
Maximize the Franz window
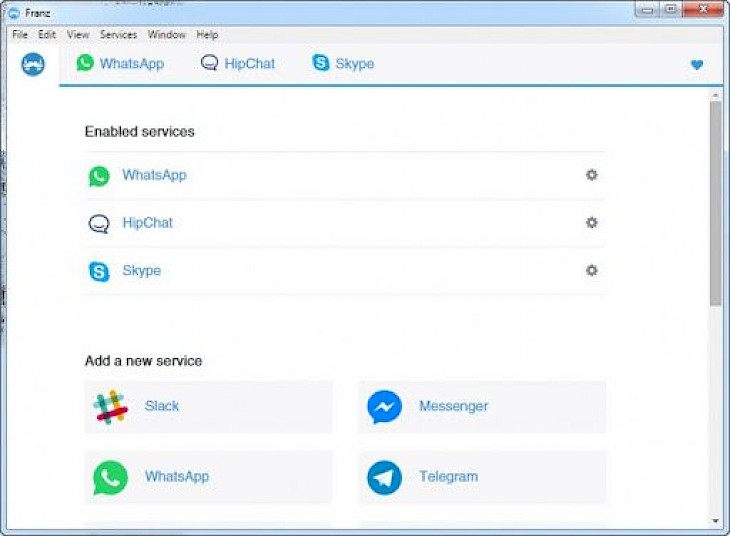(x=670, y=9)
